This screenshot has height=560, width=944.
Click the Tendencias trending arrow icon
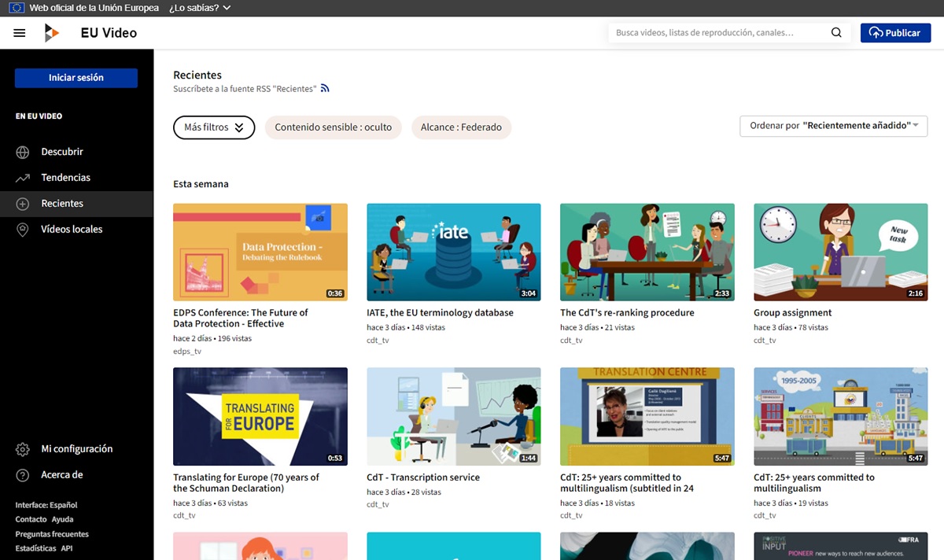pyautogui.click(x=23, y=178)
